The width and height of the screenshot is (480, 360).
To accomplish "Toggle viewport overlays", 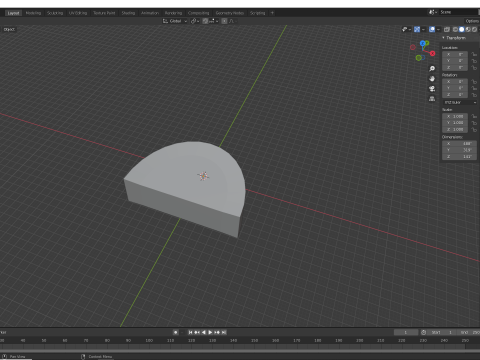I will (x=432, y=29).
